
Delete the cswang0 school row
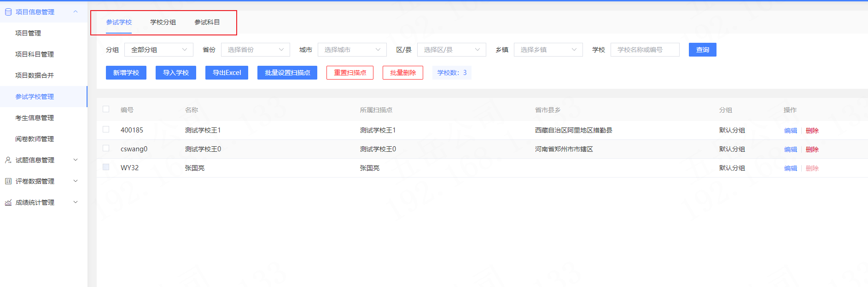click(x=812, y=149)
